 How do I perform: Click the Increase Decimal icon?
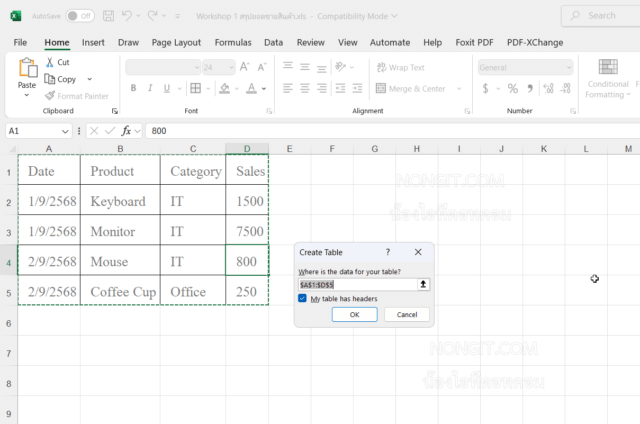[548, 88]
